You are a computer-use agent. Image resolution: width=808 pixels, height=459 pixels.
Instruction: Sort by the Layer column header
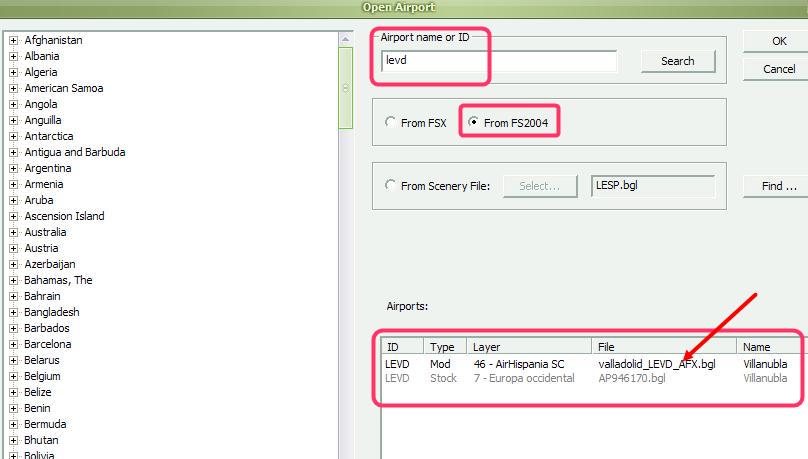(x=528, y=347)
